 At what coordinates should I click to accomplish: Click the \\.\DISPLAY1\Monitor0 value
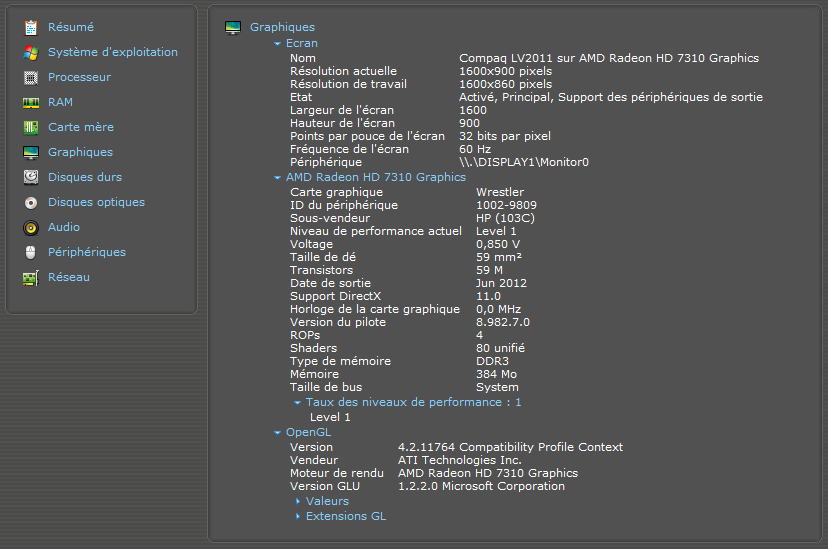(x=523, y=162)
